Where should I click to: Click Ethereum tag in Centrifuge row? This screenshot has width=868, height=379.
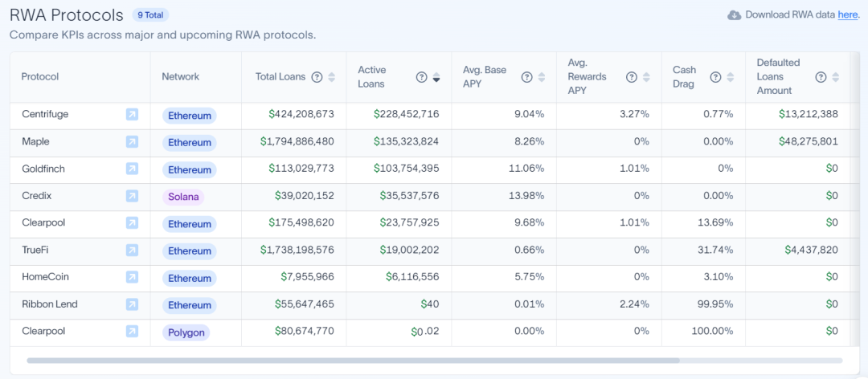[x=190, y=116]
